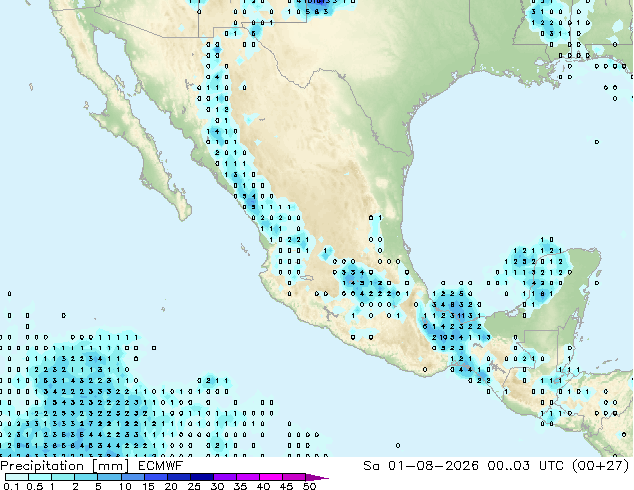Click the 'Precipitation' title text
The height and width of the screenshot is (490, 634).
42,466
